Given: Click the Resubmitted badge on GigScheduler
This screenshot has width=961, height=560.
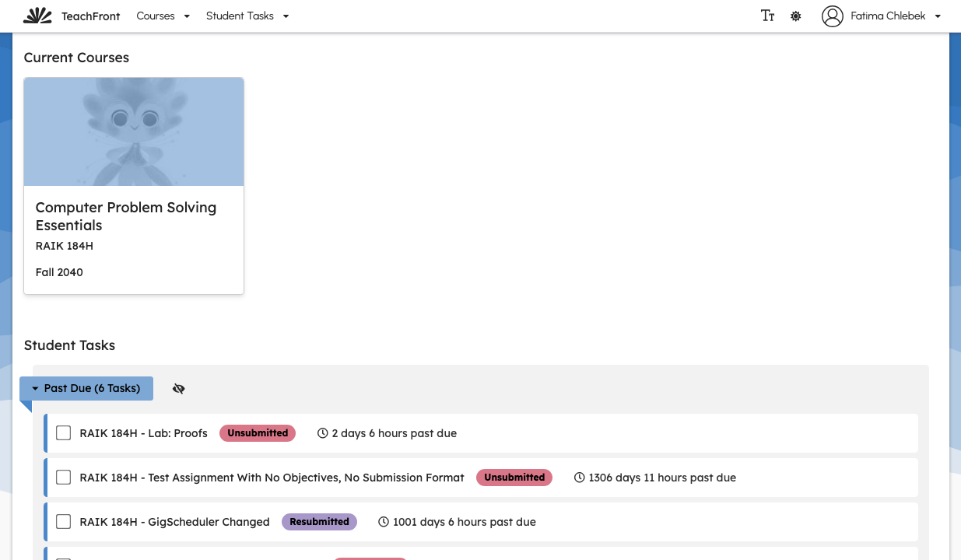Looking at the screenshot, I should point(319,522).
